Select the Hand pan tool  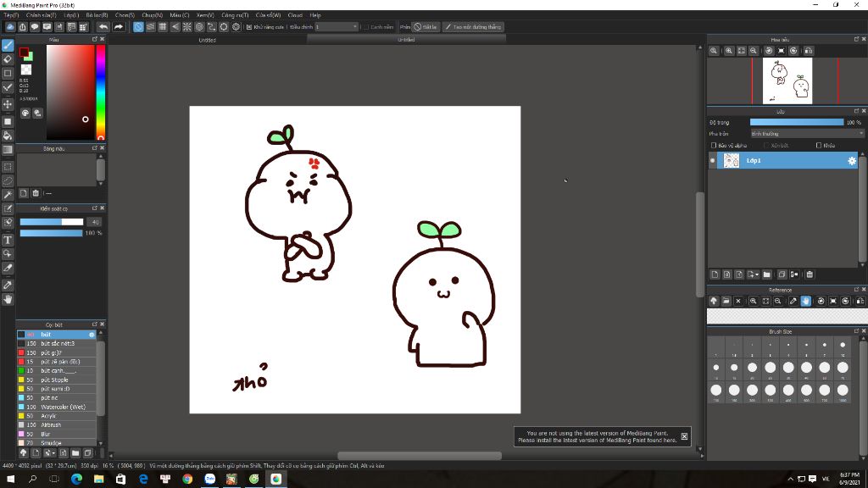[x=8, y=299]
